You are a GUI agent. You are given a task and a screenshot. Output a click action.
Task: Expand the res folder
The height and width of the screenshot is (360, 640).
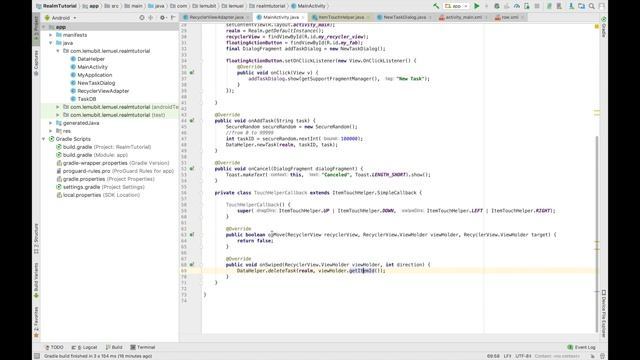coord(51,131)
